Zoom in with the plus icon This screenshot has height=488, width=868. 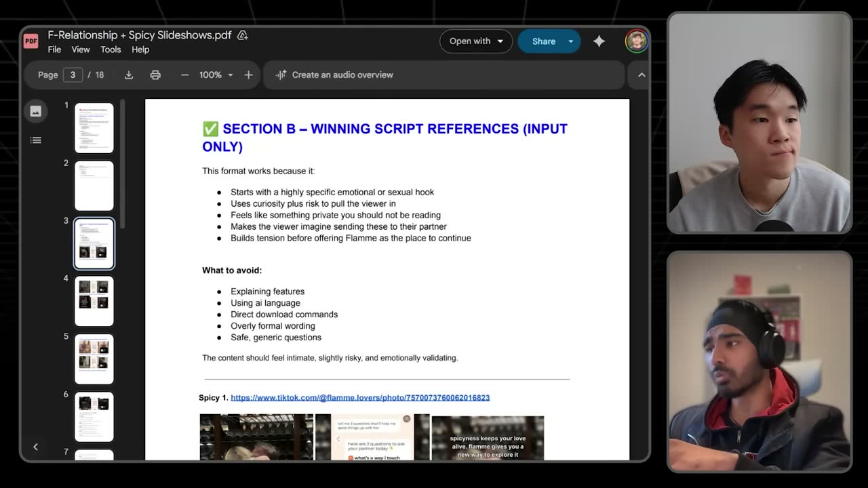(x=248, y=75)
